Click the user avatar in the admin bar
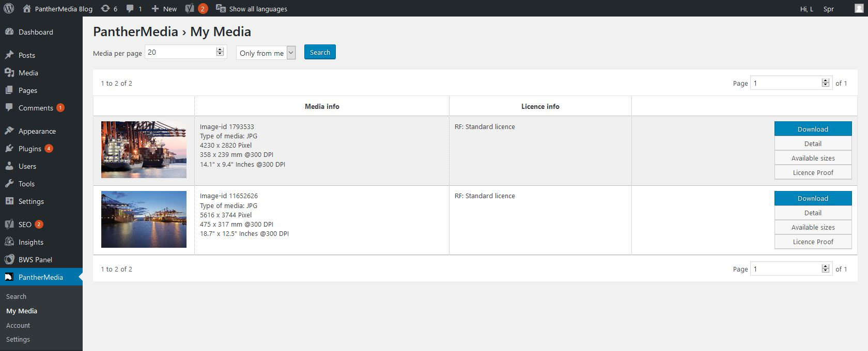 click(x=859, y=8)
